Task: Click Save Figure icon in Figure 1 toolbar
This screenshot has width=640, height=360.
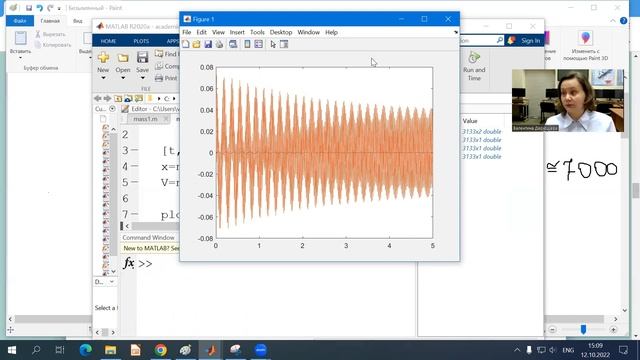Action: 208,44
